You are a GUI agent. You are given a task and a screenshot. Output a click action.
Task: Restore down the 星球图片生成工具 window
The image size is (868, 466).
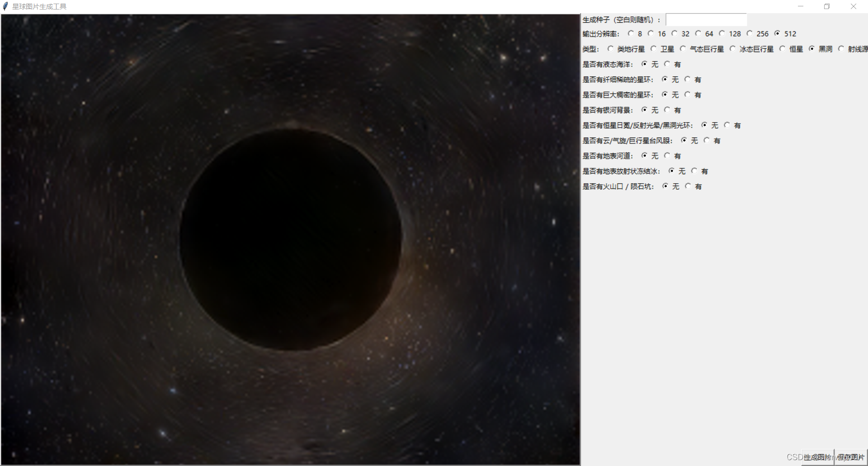[x=827, y=6]
